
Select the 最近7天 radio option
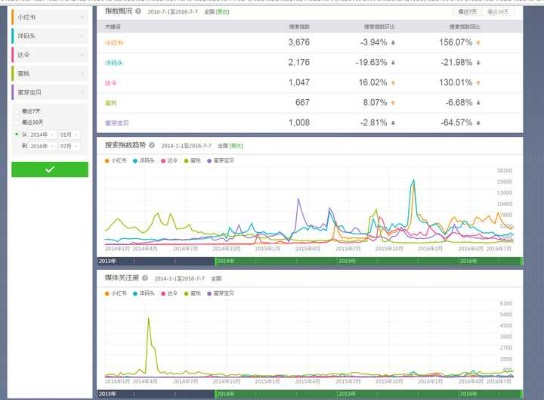(x=17, y=111)
